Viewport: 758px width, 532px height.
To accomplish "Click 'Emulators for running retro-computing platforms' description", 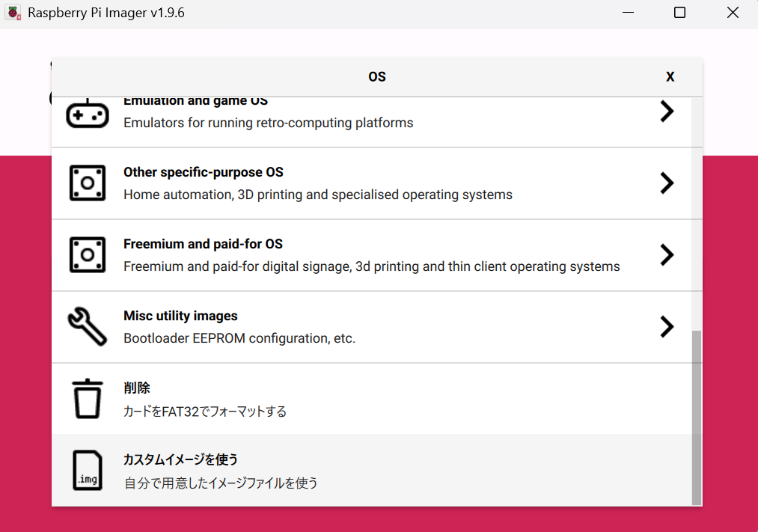I will (x=269, y=123).
